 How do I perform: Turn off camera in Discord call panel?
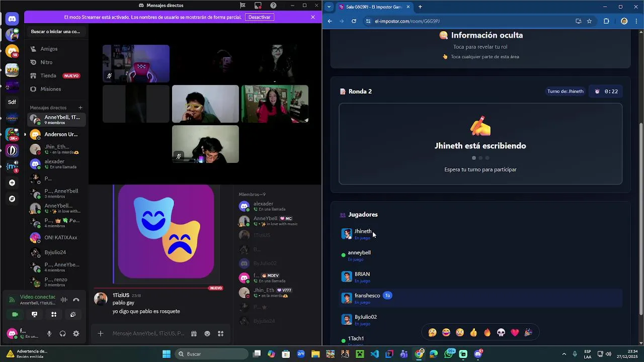click(x=15, y=314)
